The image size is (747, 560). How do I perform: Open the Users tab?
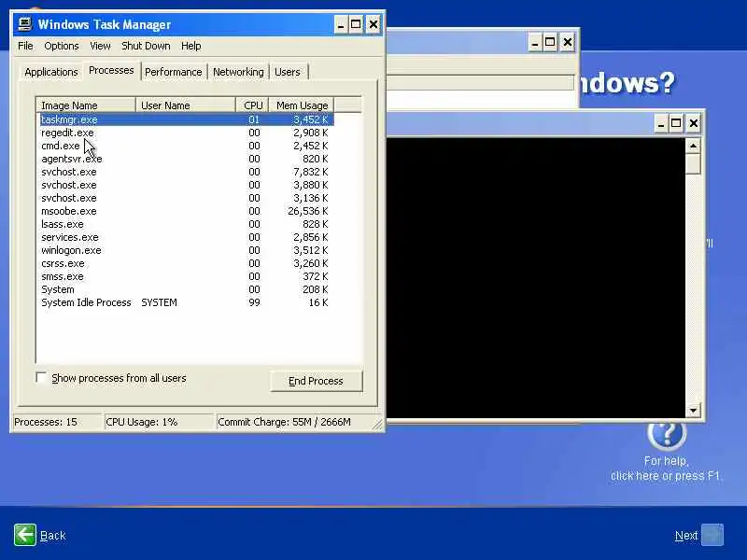288,72
